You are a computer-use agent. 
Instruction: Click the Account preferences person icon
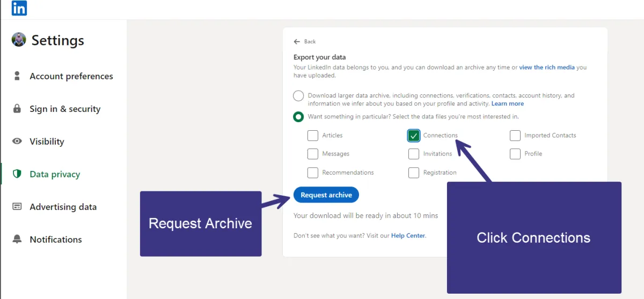coord(17,76)
